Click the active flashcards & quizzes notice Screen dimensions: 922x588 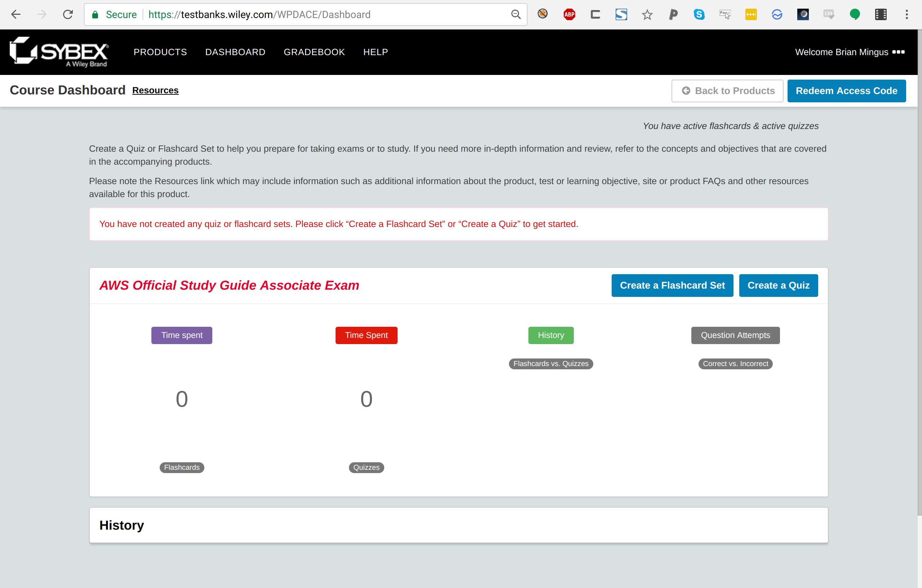(731, 126)
